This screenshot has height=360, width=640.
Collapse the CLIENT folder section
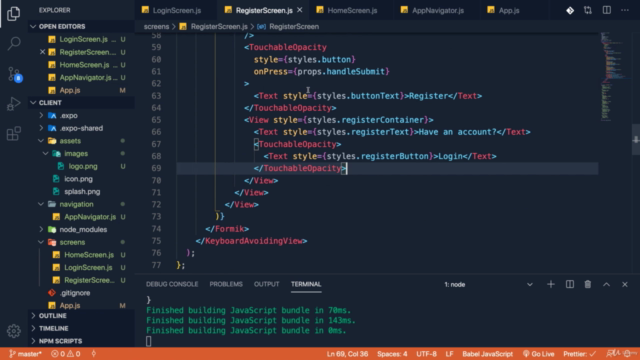(82, 102)
